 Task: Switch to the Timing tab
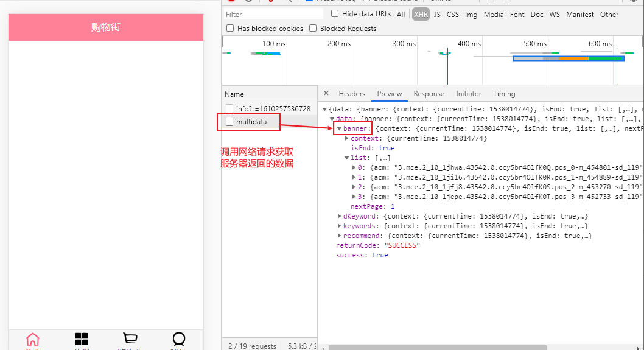pyautogui.click(x=504, y=94)
